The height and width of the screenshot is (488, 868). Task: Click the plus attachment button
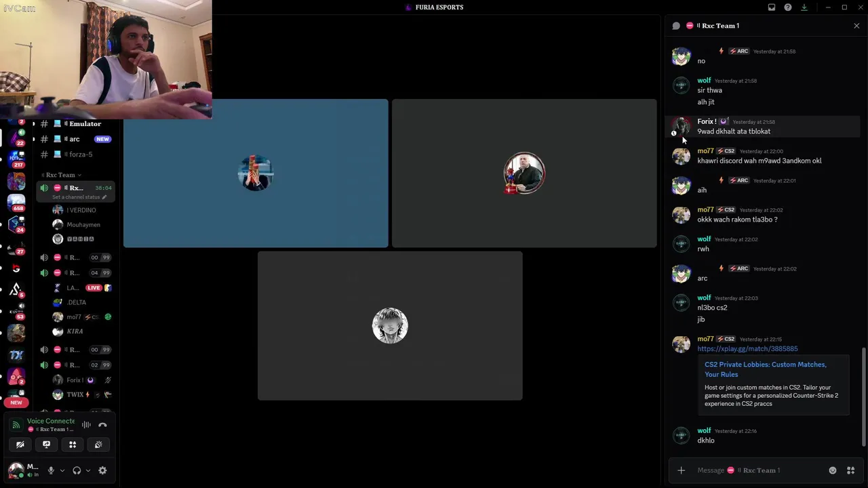[x=681, y=470]
